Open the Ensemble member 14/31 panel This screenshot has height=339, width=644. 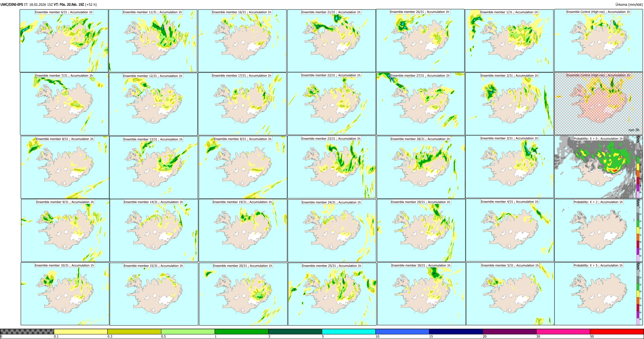(x=154, y=230)
